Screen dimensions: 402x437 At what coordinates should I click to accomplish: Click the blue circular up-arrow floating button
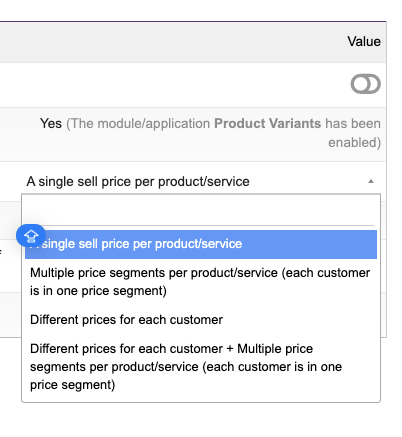[31, 236]
